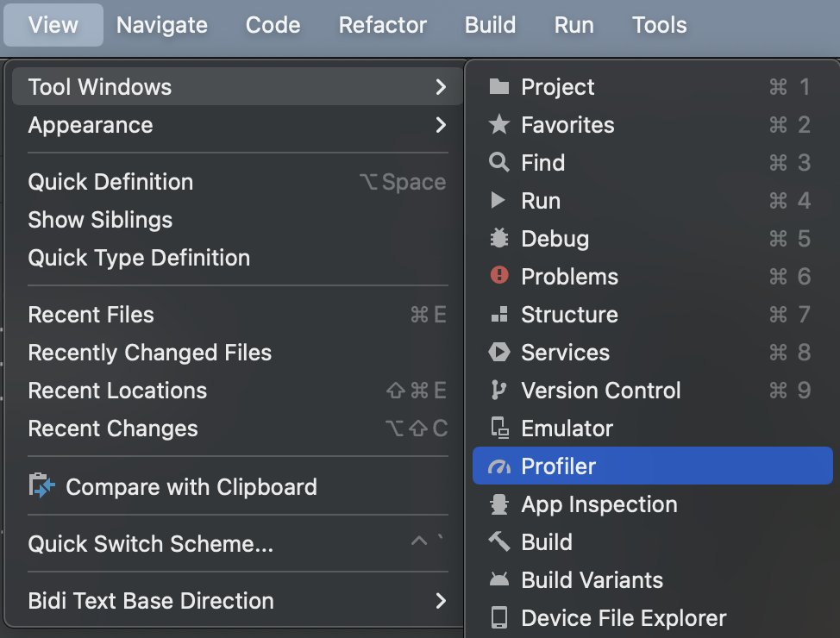Click the Compare with Clipboard icon
This screenshot has width=840, height=638.
pos(41,486)
